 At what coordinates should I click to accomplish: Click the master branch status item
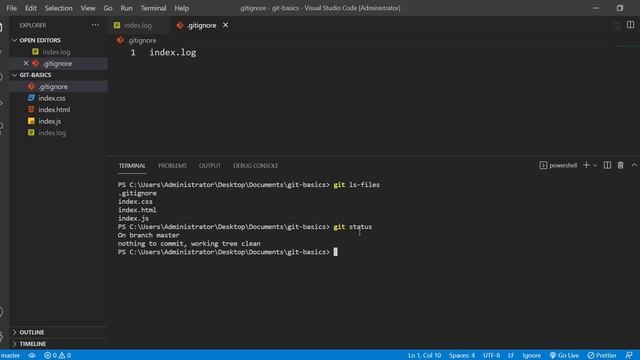[10, 356]
